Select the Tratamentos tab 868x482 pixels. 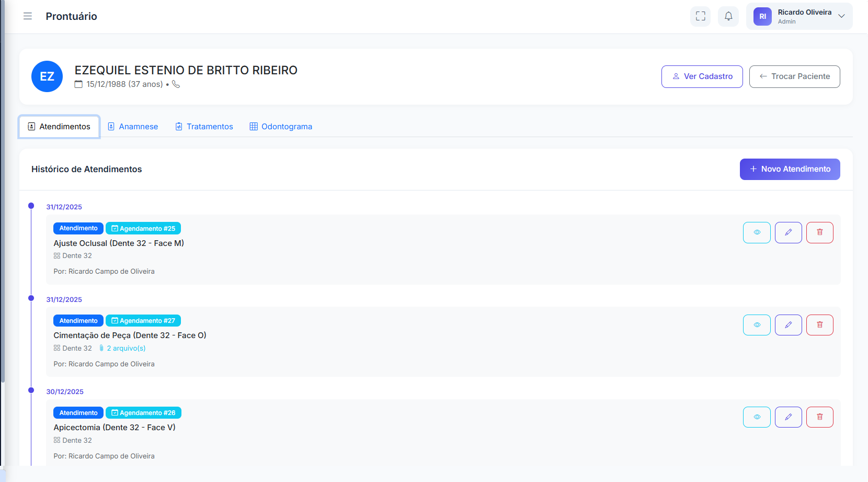tap(204, 127)
